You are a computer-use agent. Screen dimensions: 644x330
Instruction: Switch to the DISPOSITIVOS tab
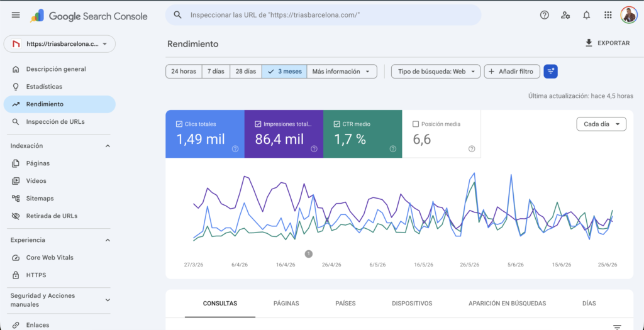412,304
